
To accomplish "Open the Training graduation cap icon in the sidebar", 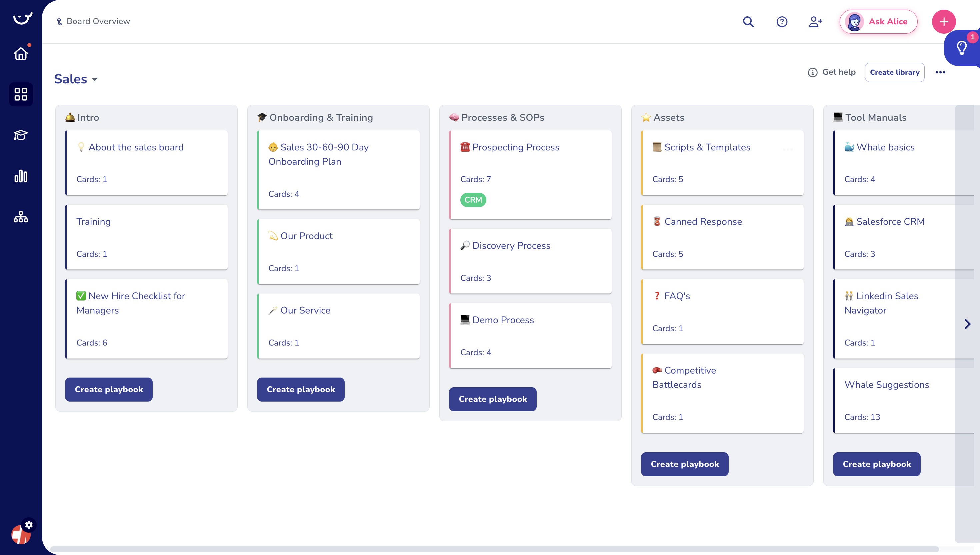I will click(x=21, y=135).
